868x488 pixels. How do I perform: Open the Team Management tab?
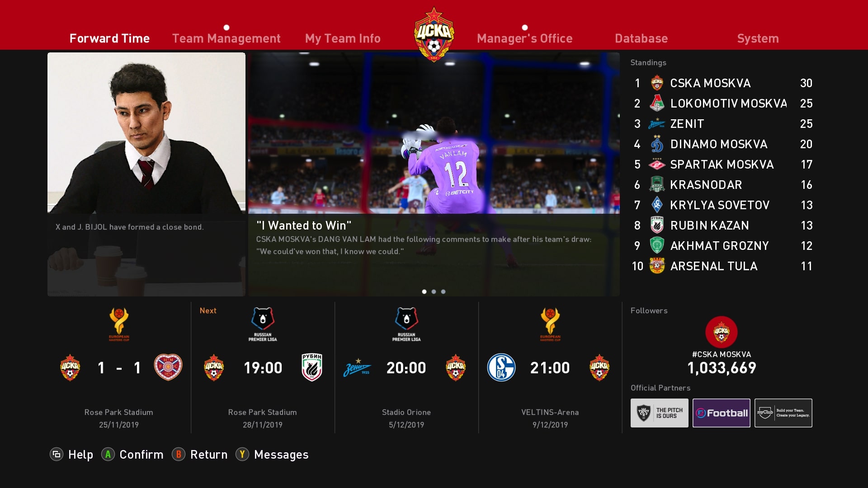(x=226, y=38)
